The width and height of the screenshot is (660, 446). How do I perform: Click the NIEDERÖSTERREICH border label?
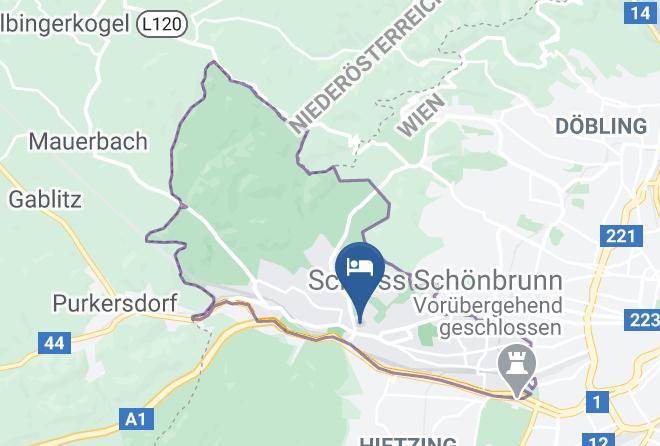coord(365,65)
